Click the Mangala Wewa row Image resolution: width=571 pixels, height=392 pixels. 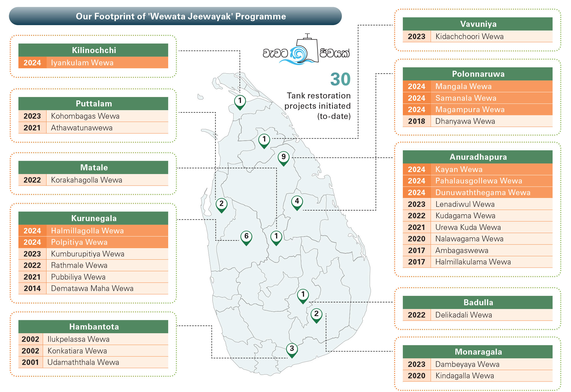(478, 86)
